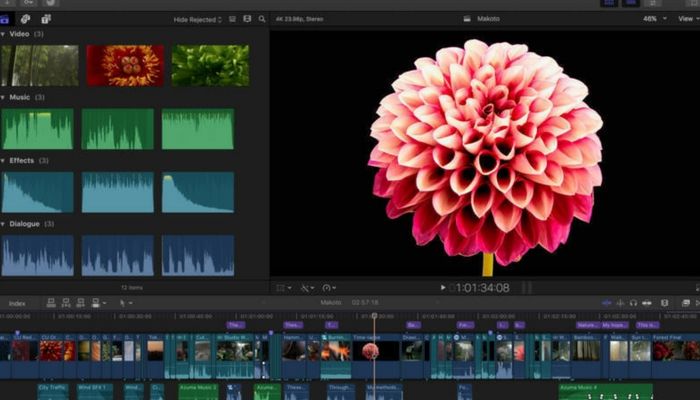Open the Libraries sidebar icon
The height and width of the screenshot is (400, 700).
[x=5, y=19]
